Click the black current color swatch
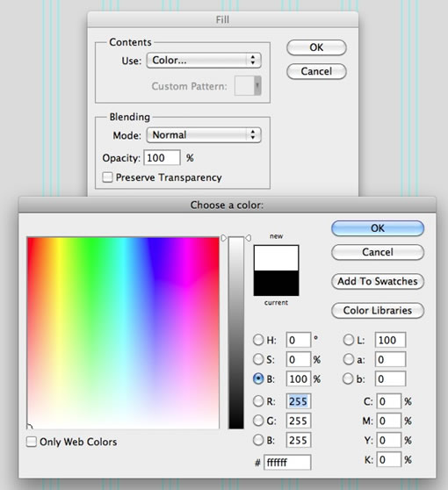 tap(276, 283)
